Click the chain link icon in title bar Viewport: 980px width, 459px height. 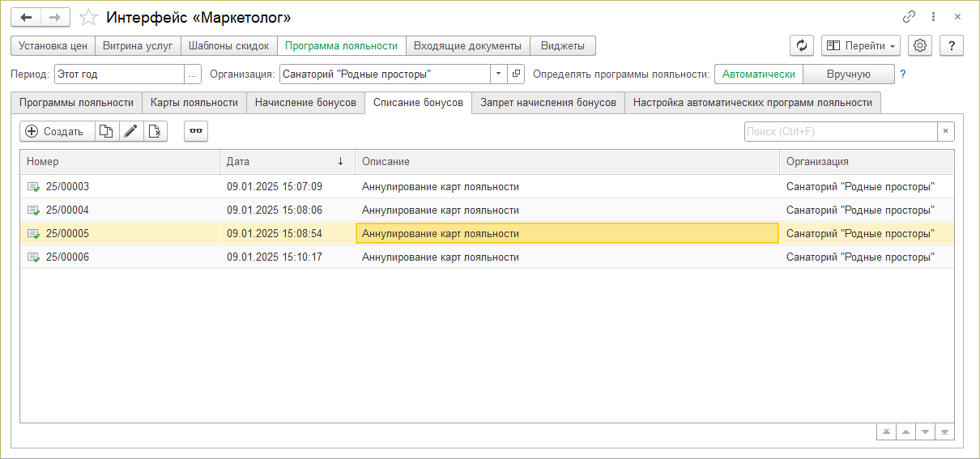pos(910,17)
